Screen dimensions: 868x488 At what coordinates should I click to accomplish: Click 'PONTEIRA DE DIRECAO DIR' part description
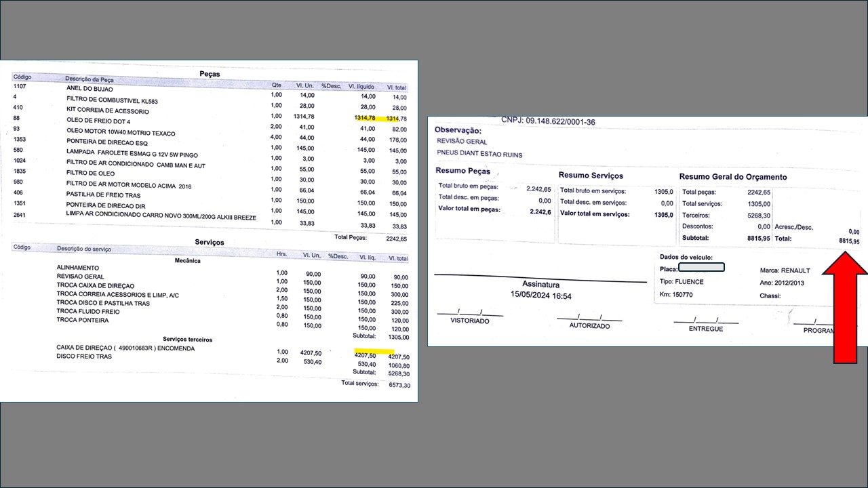(x=106, y=205)
